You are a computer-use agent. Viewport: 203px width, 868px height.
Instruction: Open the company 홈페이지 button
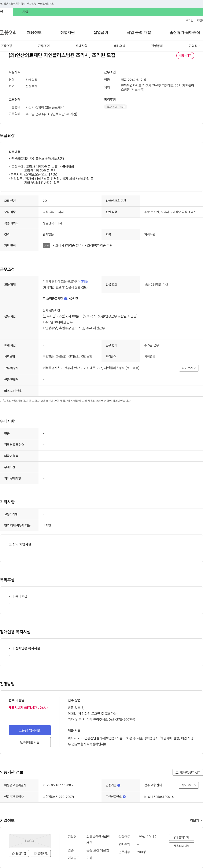point(181,837)
